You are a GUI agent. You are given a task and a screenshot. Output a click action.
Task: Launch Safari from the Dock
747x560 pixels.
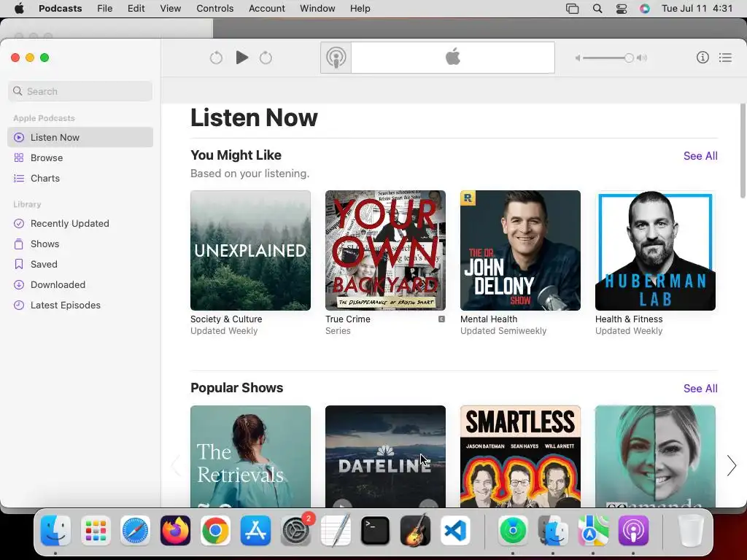point(135,531)
